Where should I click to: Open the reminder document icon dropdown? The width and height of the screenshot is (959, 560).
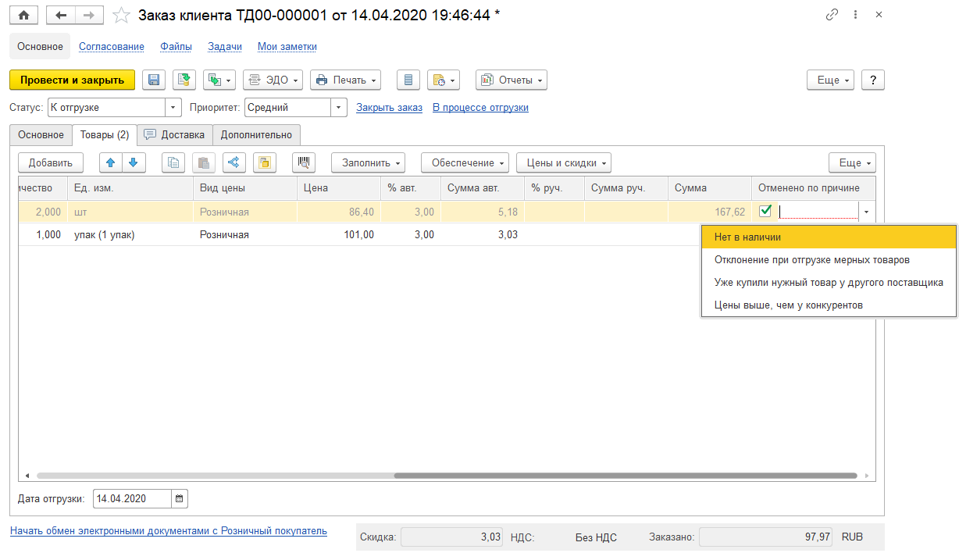point(443,80)
